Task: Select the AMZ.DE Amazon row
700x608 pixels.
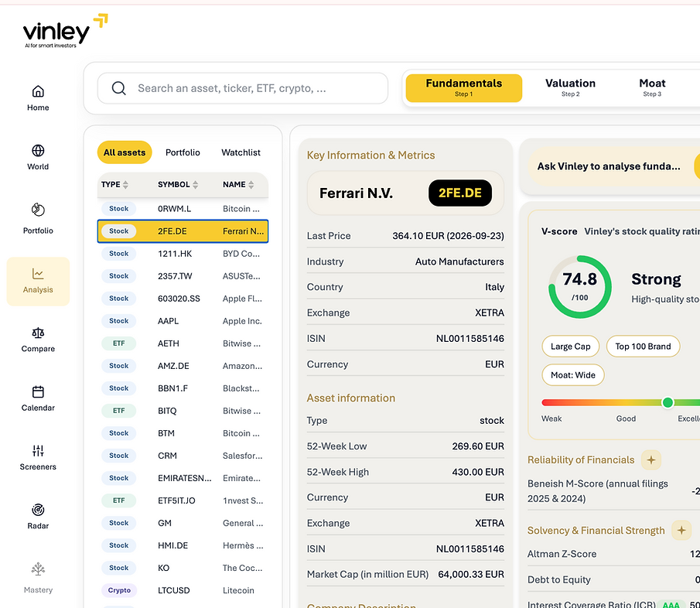Action: tap(183, 366)
